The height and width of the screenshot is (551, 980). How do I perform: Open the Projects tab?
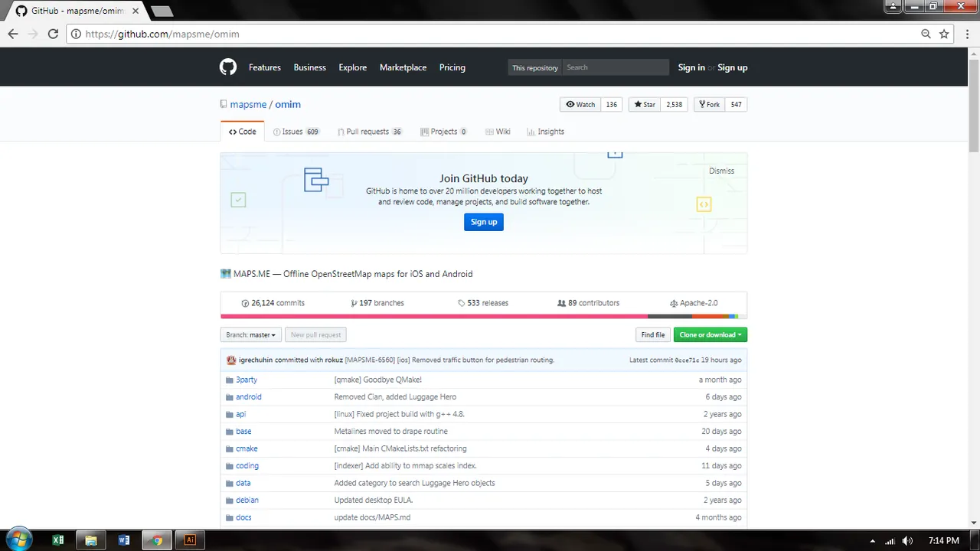(443, 132)
